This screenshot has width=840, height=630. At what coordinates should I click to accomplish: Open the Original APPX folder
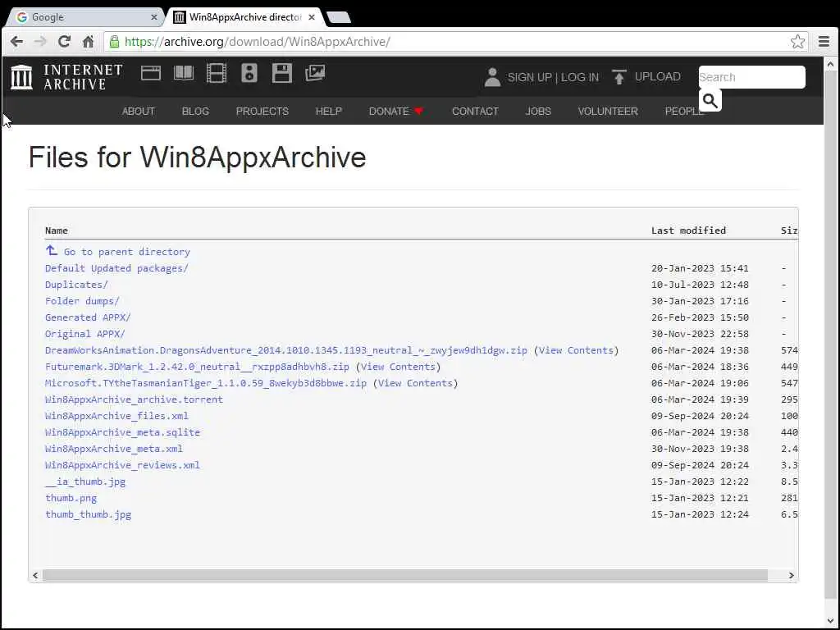pyautogui.click(x=85, y=334)
